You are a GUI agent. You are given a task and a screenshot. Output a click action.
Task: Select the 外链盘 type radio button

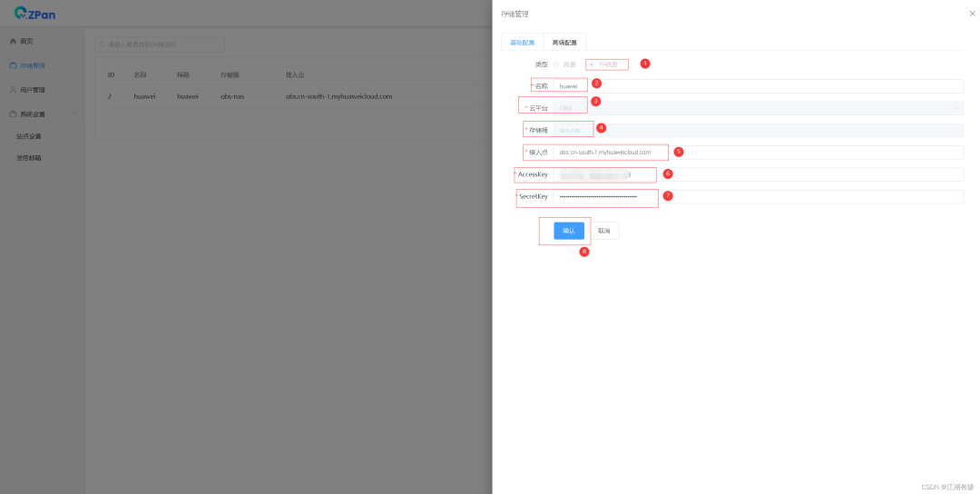coord(593,64)
